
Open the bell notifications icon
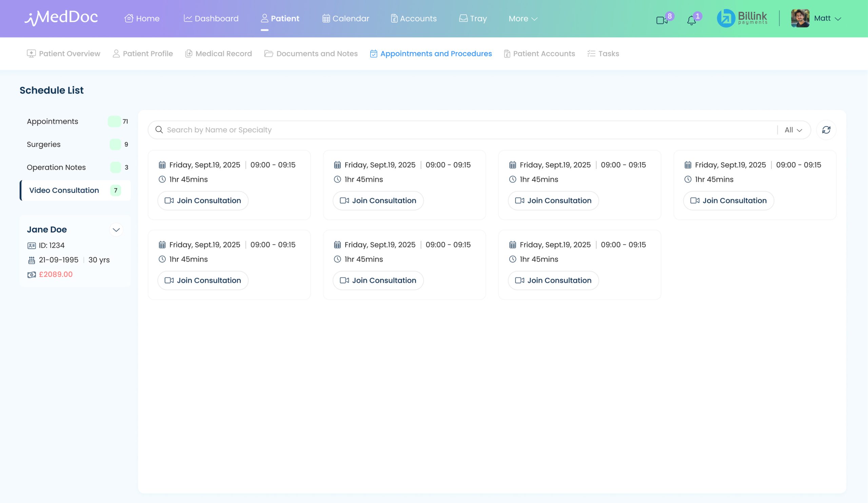point(691,20)
